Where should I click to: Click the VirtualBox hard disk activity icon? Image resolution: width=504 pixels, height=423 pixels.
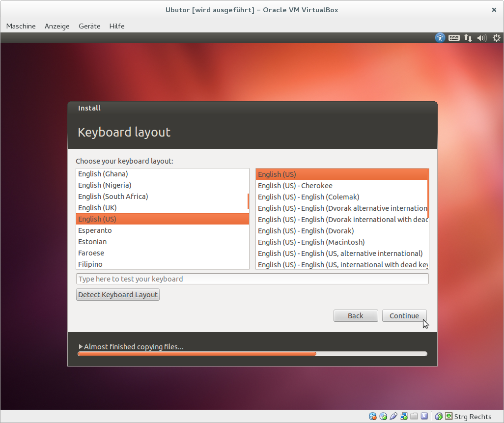(373, 417)
